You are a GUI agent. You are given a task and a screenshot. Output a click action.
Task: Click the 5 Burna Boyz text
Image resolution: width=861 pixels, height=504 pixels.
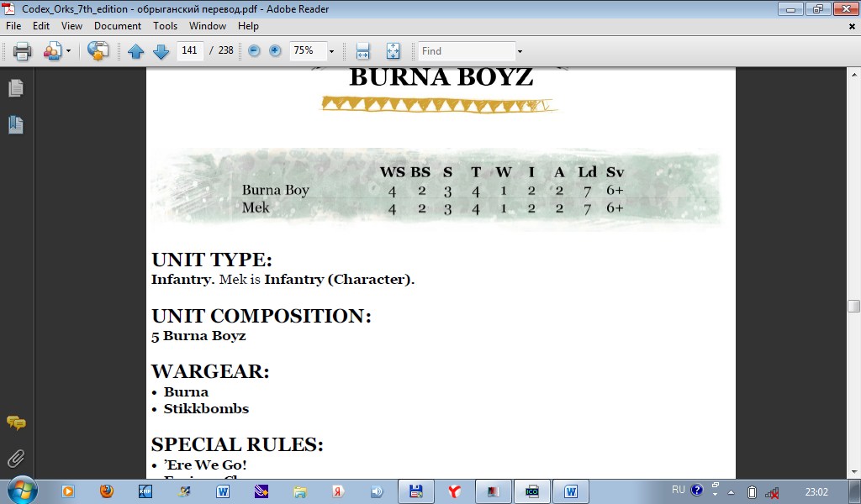[x=198, y=336]
